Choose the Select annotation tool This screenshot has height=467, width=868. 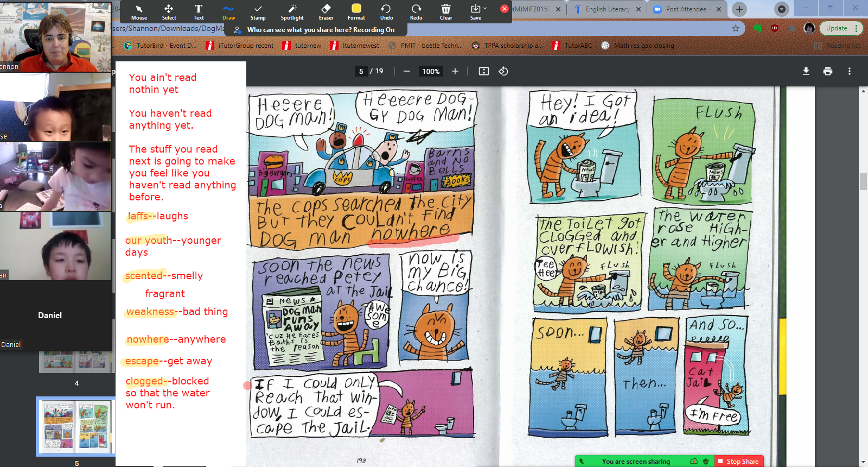click(169, 12)
